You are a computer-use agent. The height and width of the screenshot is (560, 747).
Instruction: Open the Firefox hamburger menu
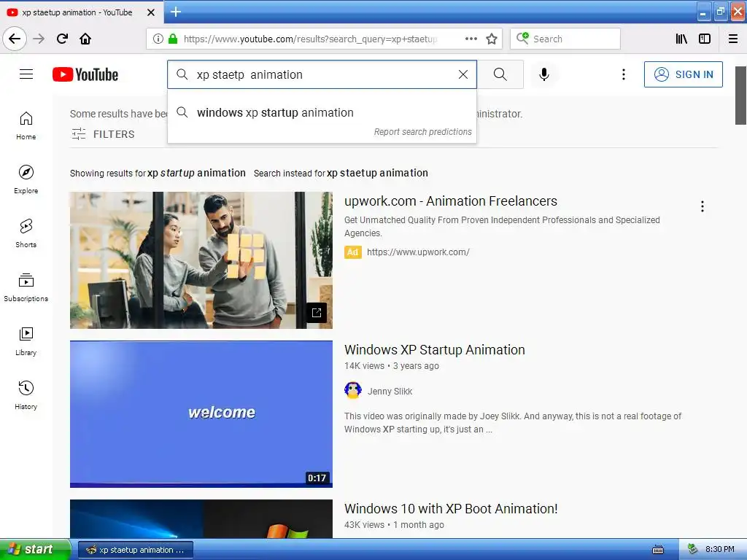[733, 39]
